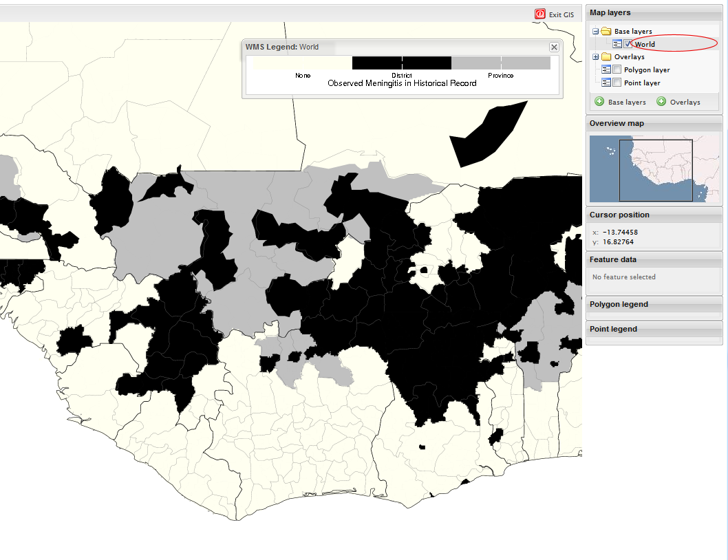Click the Exit GIS text label
The height and width of the screenshot is (560, 728).
pos(561,14)
